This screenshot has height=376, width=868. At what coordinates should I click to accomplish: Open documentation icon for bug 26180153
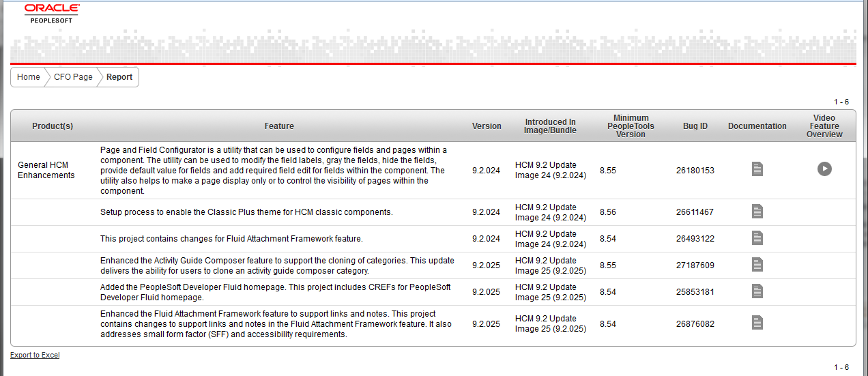(x=757, y=169)
